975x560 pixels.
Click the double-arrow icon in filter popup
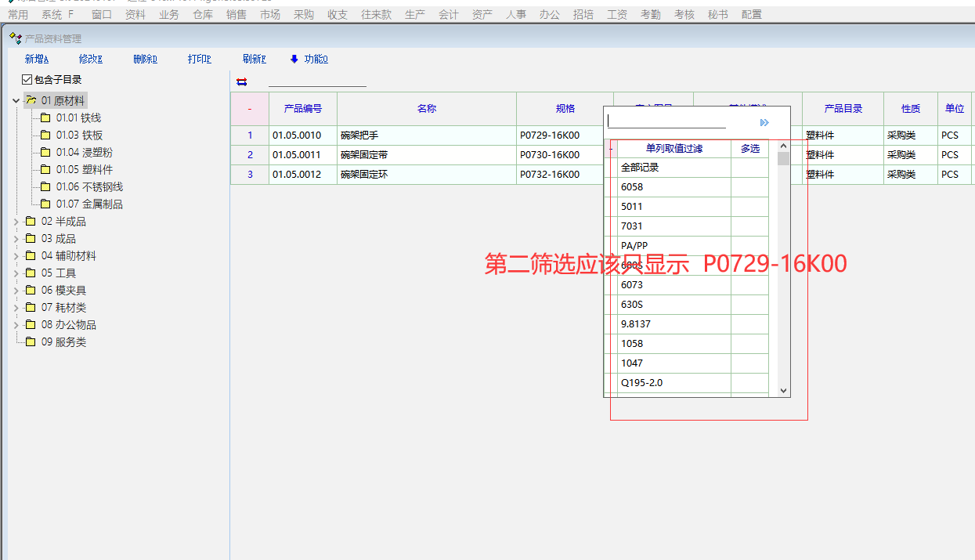click(764, 122)
